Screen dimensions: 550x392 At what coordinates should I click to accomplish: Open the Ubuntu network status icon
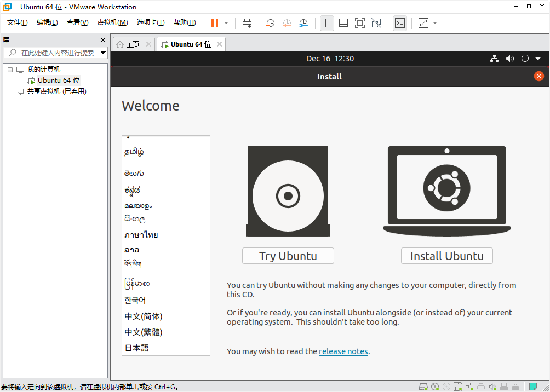pos(494,59)
